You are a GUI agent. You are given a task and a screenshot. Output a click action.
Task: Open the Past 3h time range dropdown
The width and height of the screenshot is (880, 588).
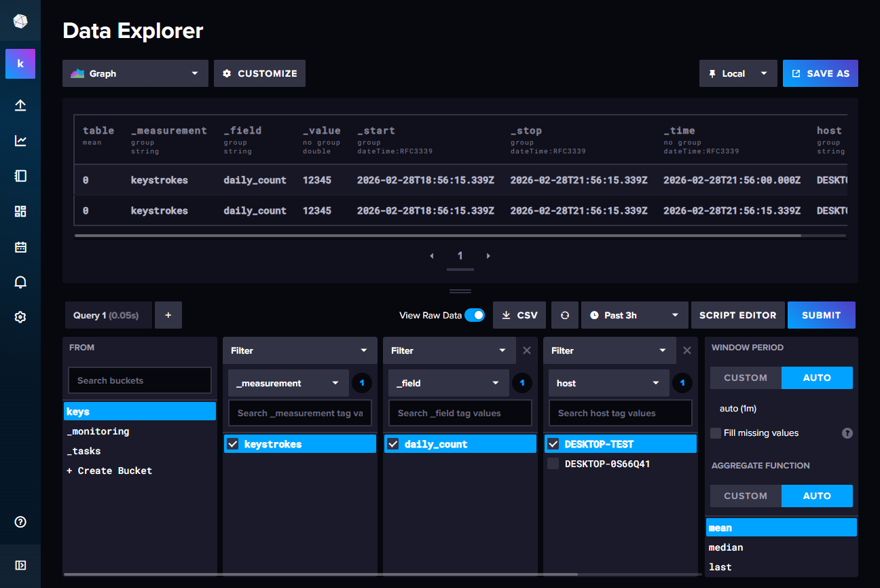[x=634, y=314]
